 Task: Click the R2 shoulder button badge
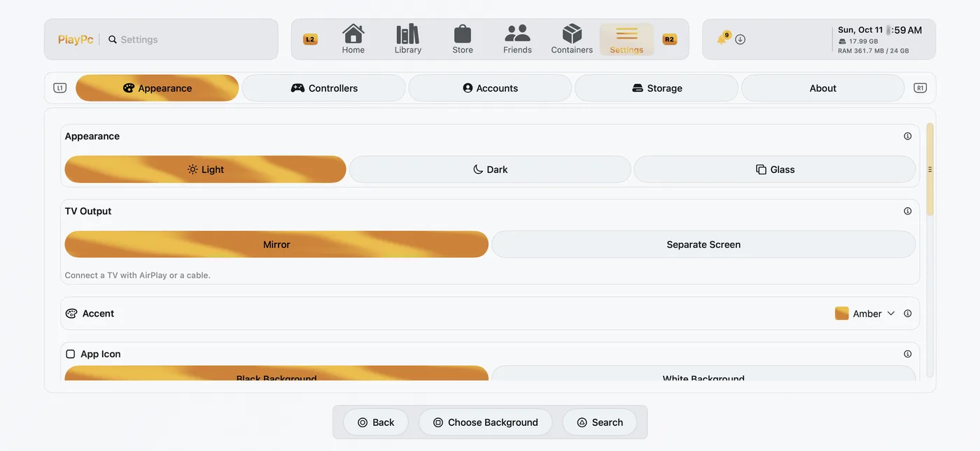pyautogui.click(x=670, y=39)
